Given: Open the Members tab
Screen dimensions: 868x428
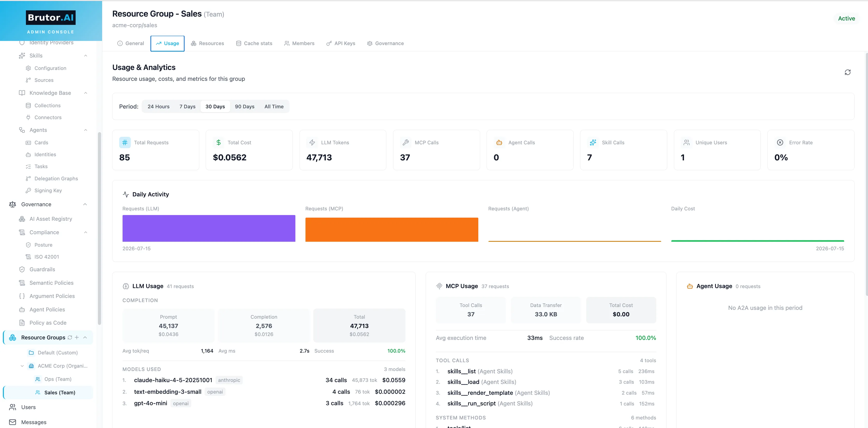Looking at the screenshot, I should point(299,44).
